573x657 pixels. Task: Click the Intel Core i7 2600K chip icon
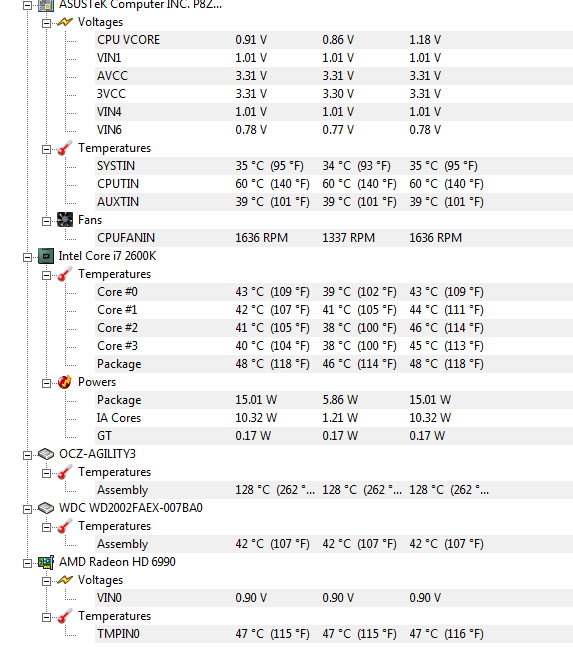click(46, 256)
